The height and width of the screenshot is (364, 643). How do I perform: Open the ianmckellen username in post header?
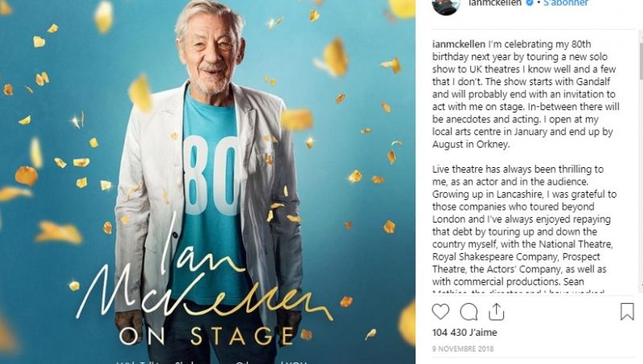[495, 3]
